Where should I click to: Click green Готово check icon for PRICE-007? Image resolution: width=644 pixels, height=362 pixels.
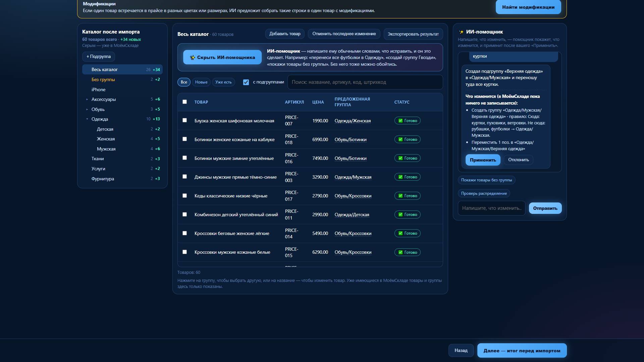click(400, 121)
